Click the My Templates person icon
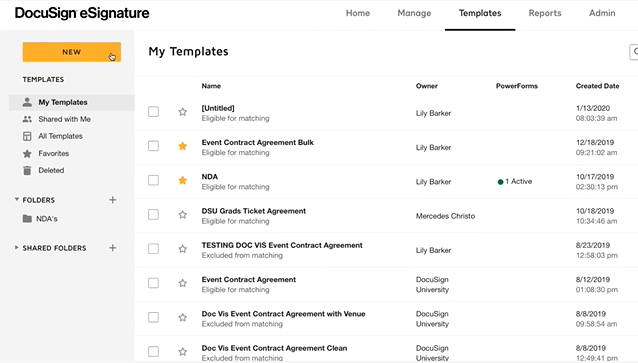638x363 pixels. 27,102
